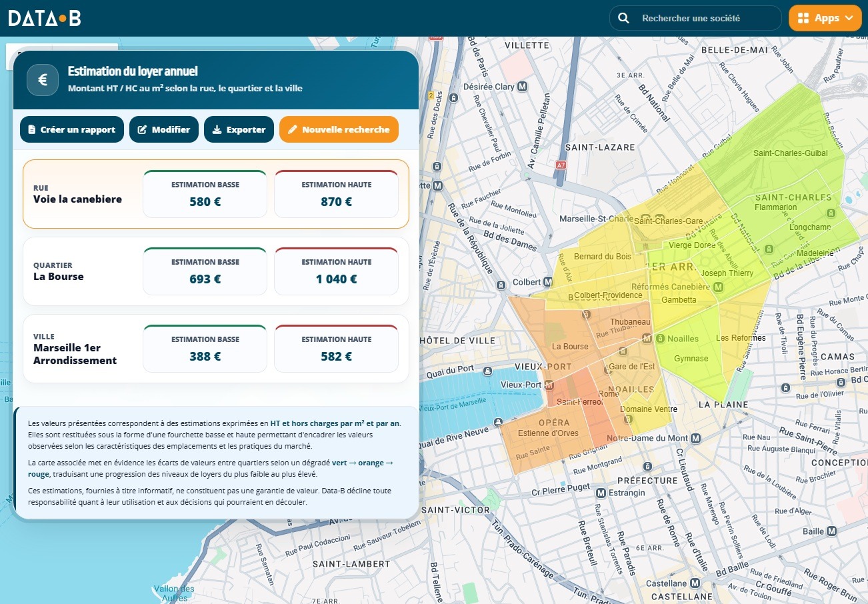Click the Thubaneau map zone label
Screen dimensions: 868x604
point(630,322)
